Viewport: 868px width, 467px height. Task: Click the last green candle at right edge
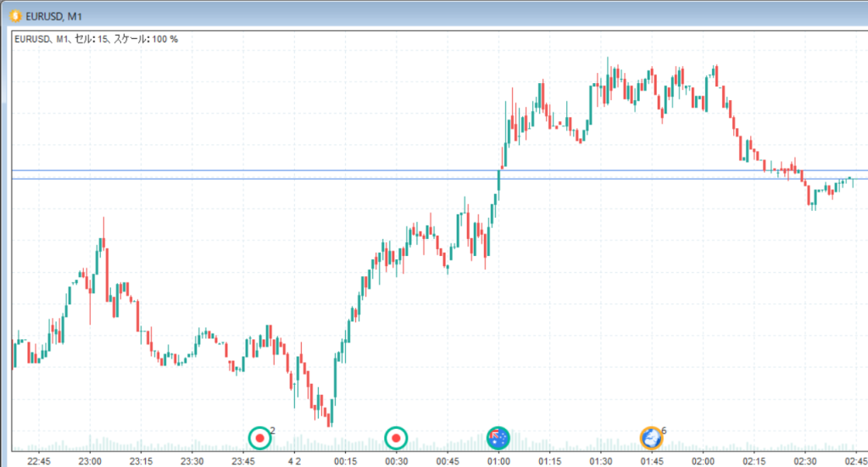849,180
